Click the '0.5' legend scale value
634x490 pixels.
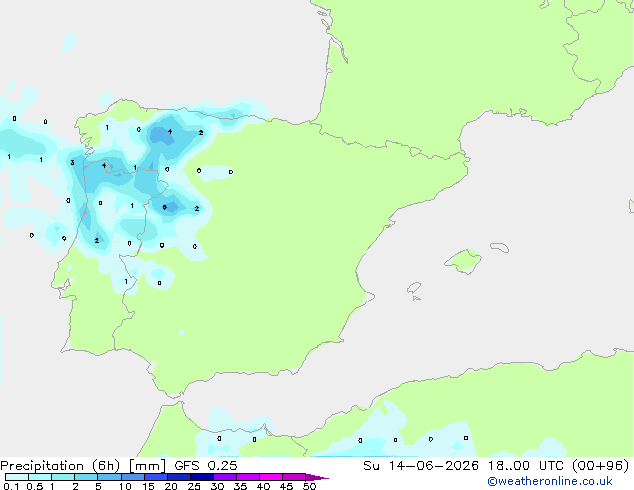click(x=35, y=486)
